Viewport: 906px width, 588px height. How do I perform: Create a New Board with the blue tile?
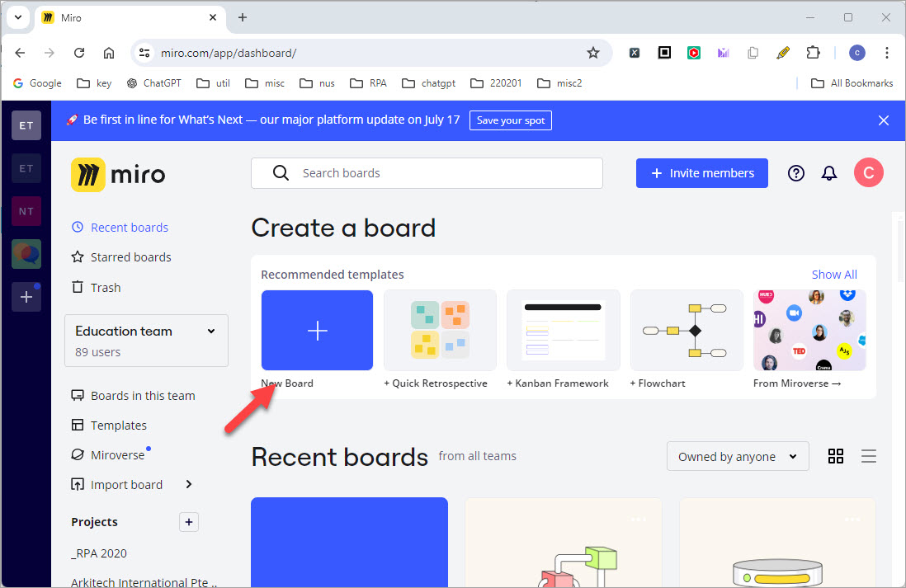[317, 331]
